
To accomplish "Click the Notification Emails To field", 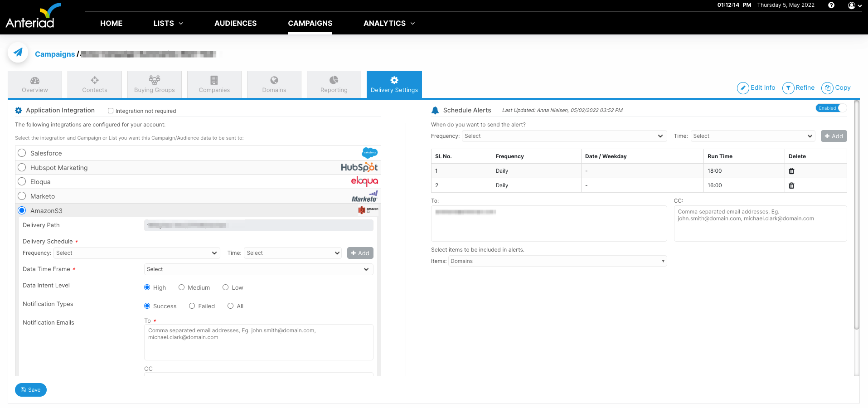I will 259,342.
